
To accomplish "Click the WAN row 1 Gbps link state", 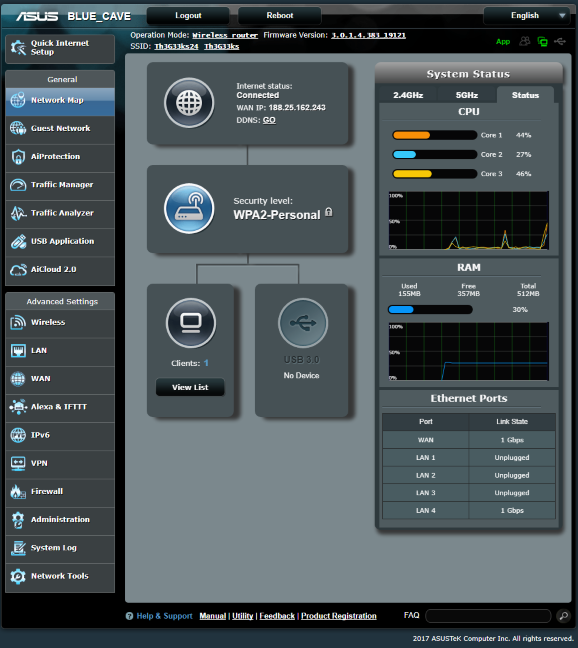I will point(512,440).
